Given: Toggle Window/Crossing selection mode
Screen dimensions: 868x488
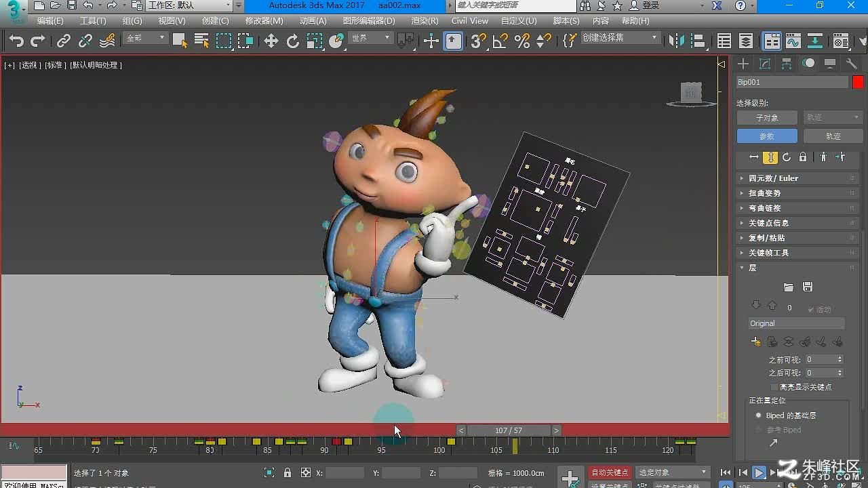Looking at the screenshot, I should 245,41.
